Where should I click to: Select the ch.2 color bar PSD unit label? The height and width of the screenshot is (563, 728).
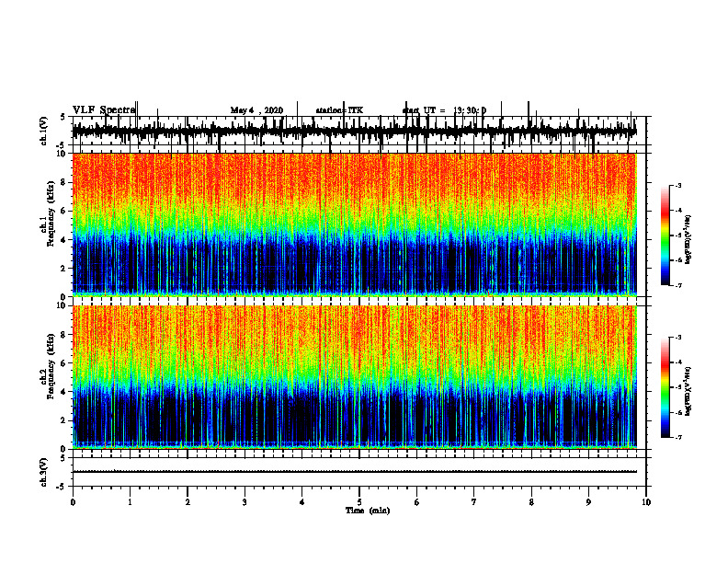[688, 391]
